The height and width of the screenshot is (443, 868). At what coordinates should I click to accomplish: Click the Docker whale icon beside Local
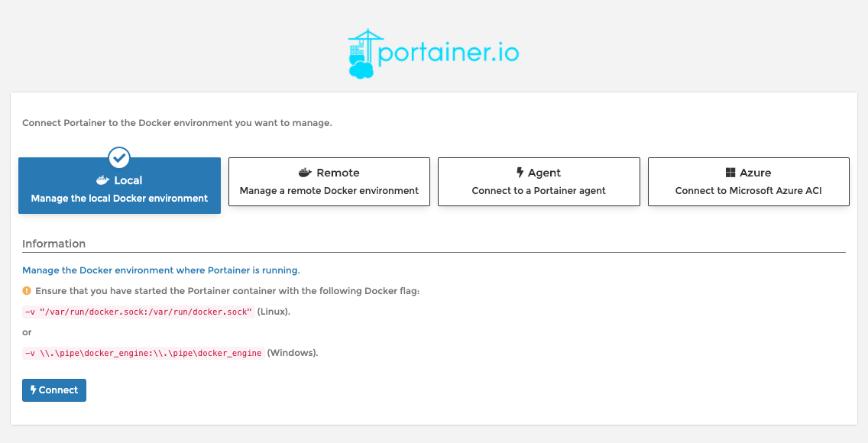(x=103, y=180)
